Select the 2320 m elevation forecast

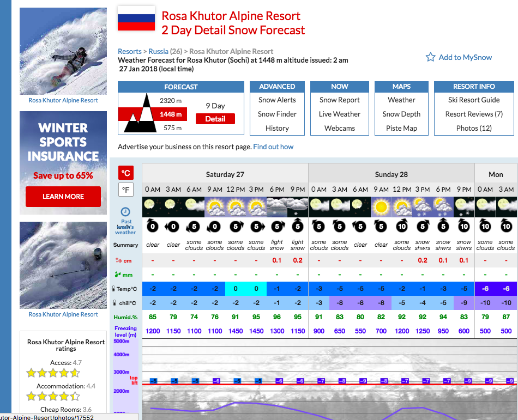pyautogui.click(x=171, y=101)
